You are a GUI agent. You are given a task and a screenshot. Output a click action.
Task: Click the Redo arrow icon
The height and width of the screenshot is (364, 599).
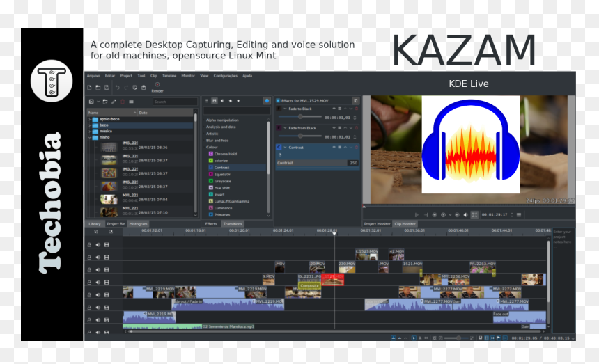(126, 88)
